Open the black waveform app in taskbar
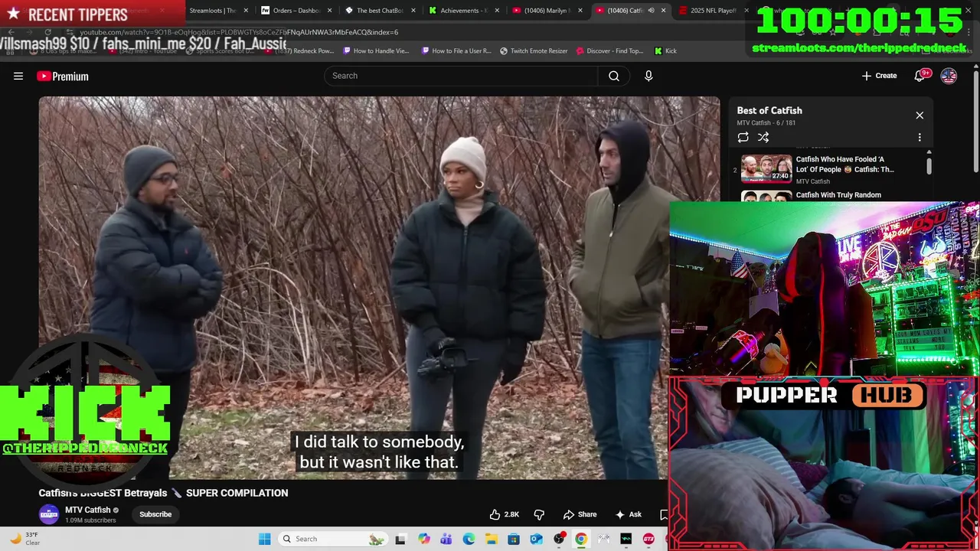This screenshot has width=980, height=551. (626, 539)
